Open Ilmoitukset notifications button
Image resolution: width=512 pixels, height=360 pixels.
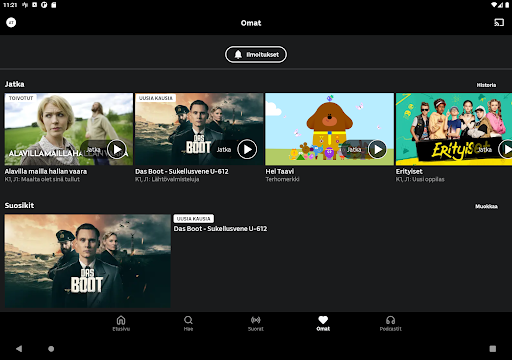point(256,54)
